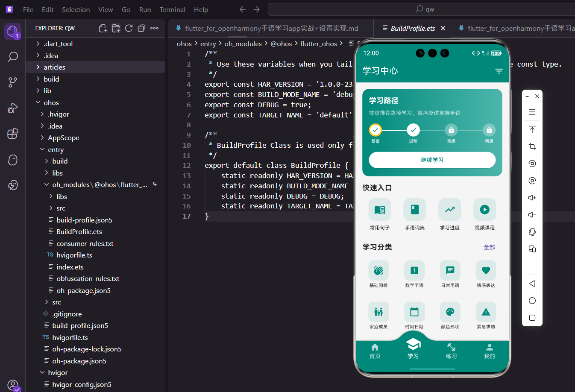Open the Selection menu
This screenshot has width=575, height=392.
76,9
